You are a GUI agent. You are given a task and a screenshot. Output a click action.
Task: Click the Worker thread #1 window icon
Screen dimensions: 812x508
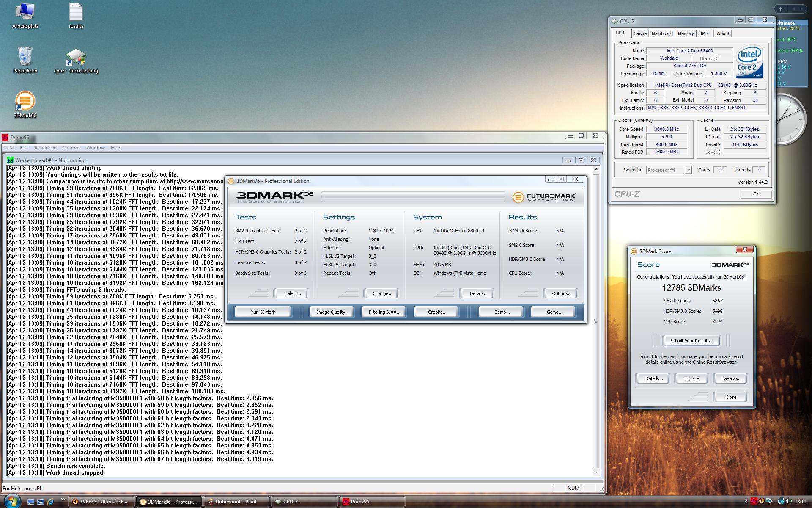(x=10, y=160)
